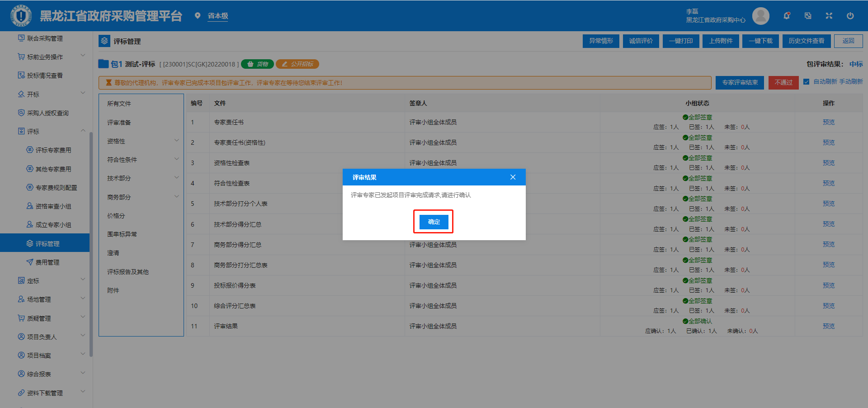Viewport: 868px width, 408px height.
Task: Click the red 不通过 button
Action: pos(783,82)
